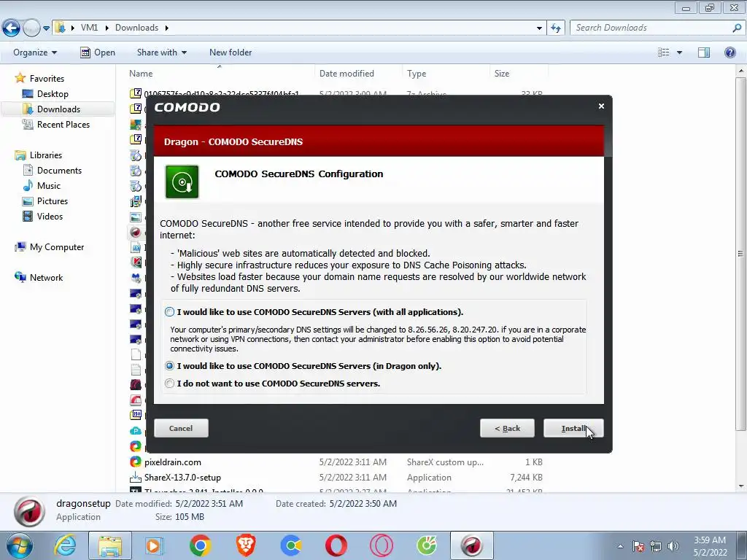Click the taskbar clock 3:59 AM
747x560 pixels.
coord(710,540)
